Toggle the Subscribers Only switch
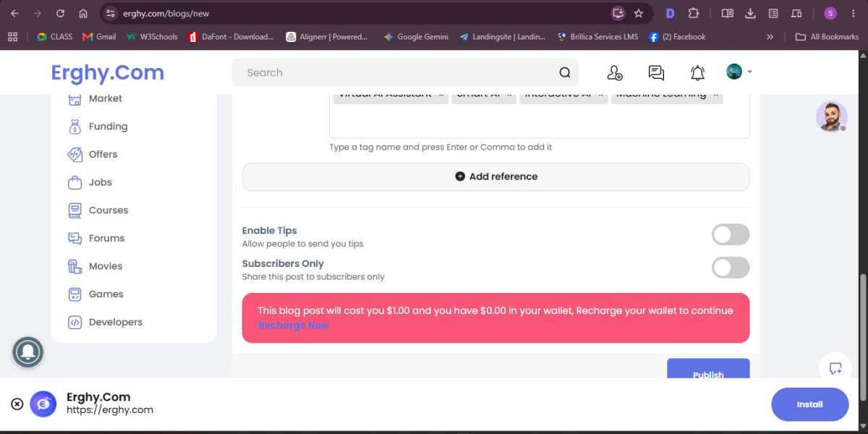The width and height of the screenshot is (868, 434). [x=731, y=268]
